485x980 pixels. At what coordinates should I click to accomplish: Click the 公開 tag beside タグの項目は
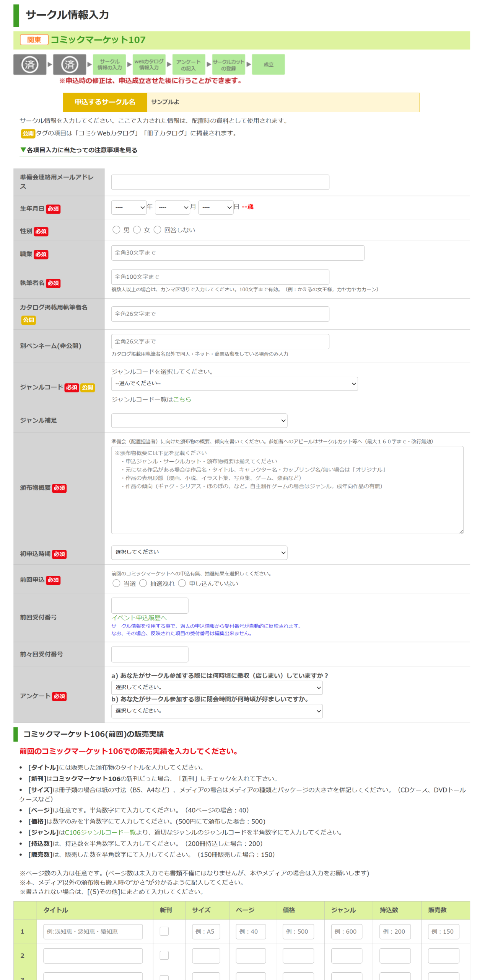coord(28,133)
